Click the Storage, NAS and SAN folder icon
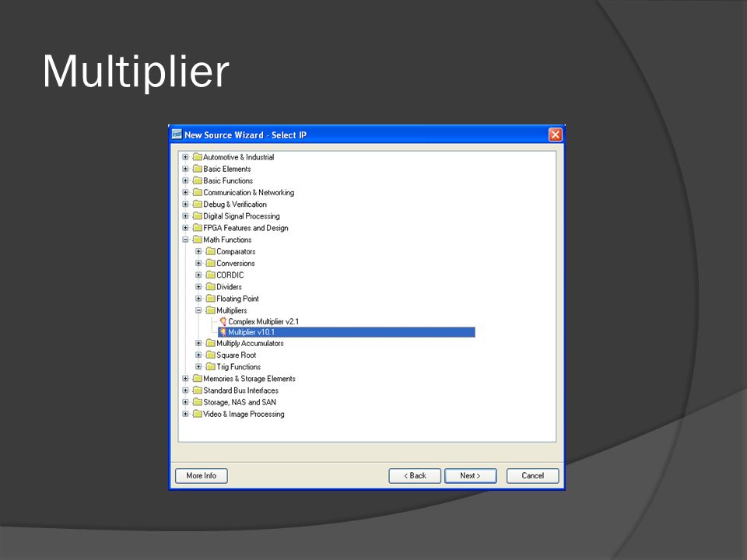 [x=197, y=402]
